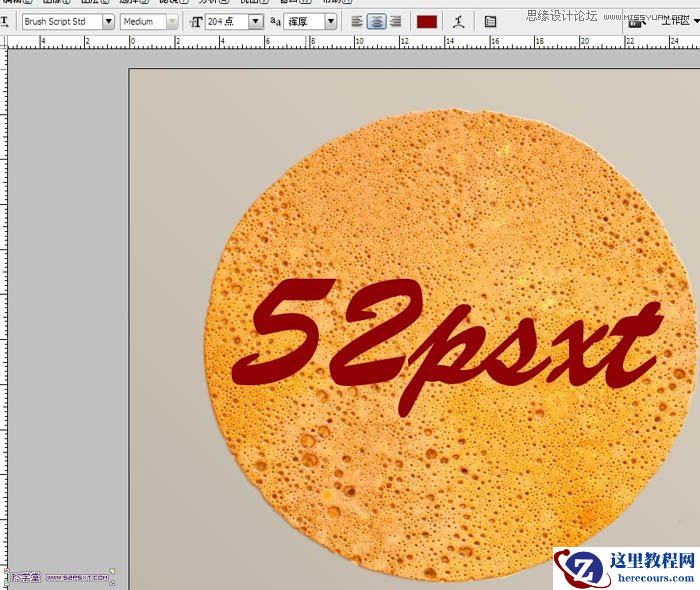Click the anti-aliasing aa icon
700x590 pixels.
pyautogui.click(x=275, y=21)
